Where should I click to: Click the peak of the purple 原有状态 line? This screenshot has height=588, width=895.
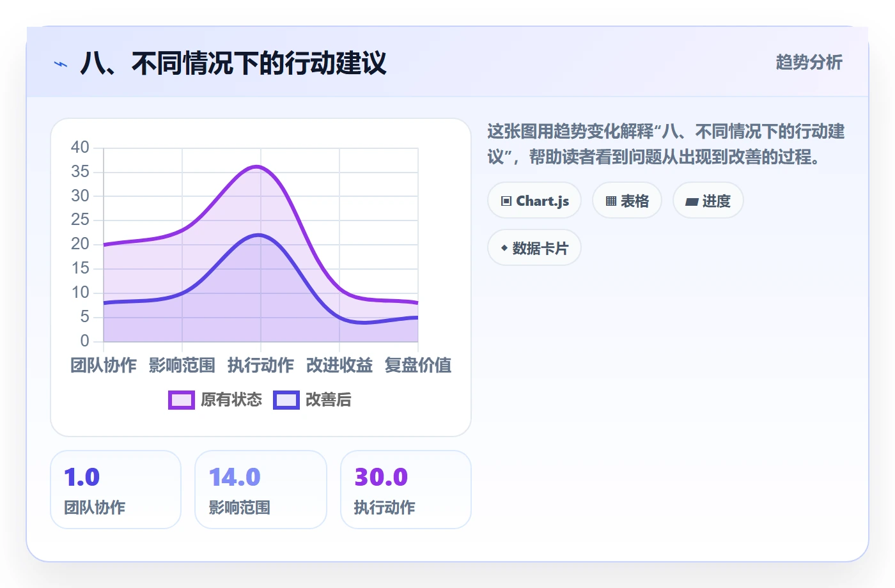coord(257,166)
